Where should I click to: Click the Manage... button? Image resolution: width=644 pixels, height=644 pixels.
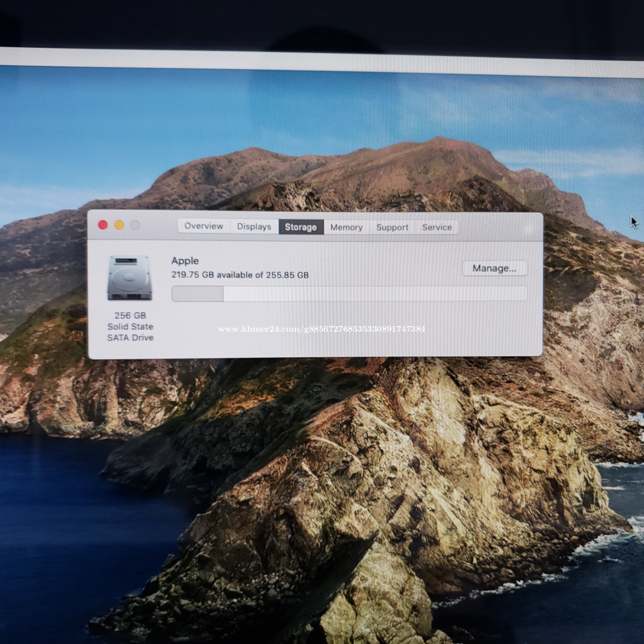click(x=494, y=268)
